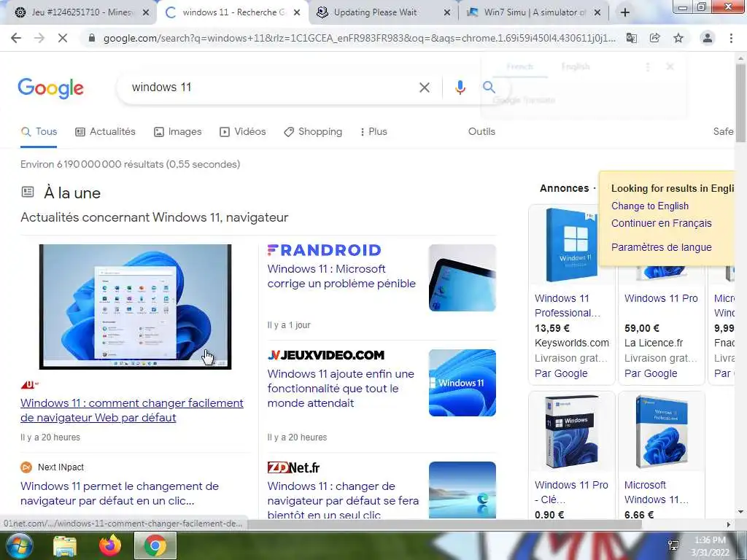Open the Next INpact Windows 11 article
747x560 pixels.
pyautogui.click(x=120, y=494)
